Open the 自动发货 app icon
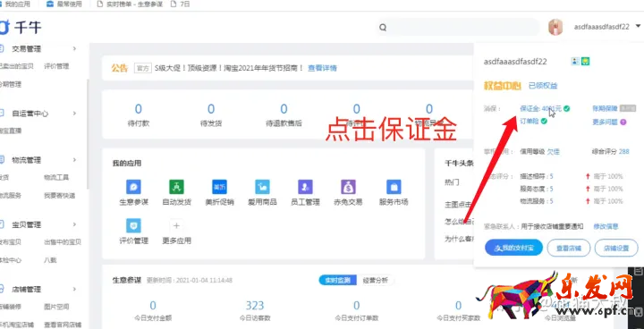Viewport: 644px width, 329px height. [x=176, y=187]
